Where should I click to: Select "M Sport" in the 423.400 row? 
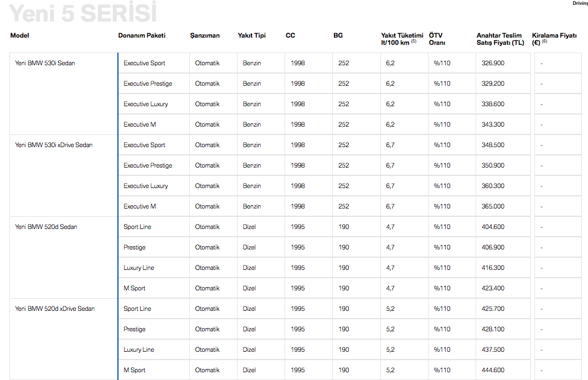(x=134, y=288)
